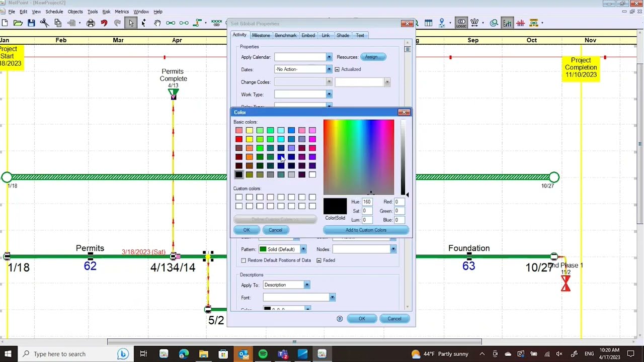Click OK in Set Global Properties dialog
The image size is (644, 362).
coord(362,319)
